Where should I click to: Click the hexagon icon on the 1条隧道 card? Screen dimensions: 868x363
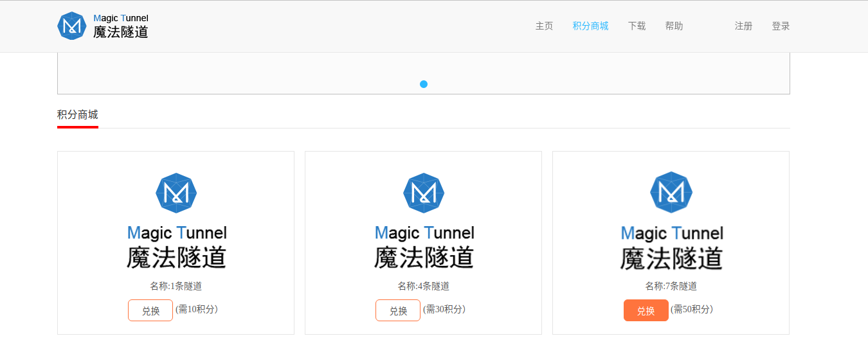coord(176,193)
